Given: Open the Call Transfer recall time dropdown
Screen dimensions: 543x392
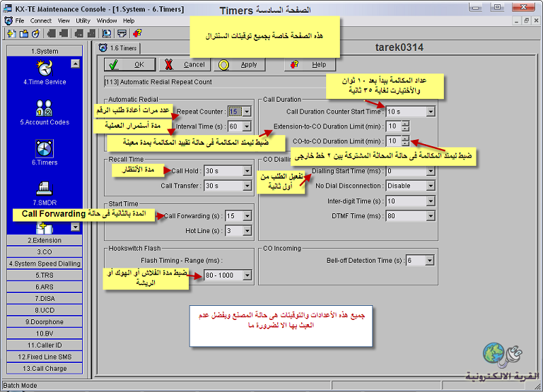Looking at the screenshot, I should click(x=247, y=186).
